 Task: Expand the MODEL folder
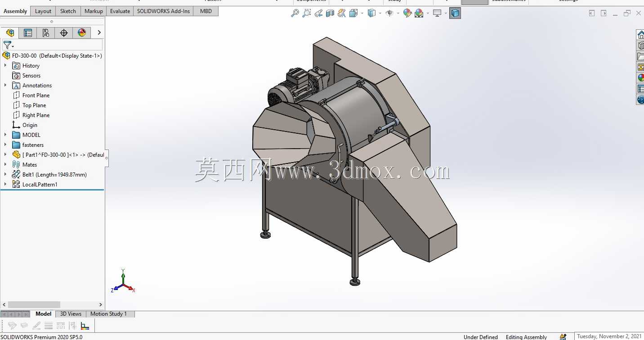[x=5, y=135]
